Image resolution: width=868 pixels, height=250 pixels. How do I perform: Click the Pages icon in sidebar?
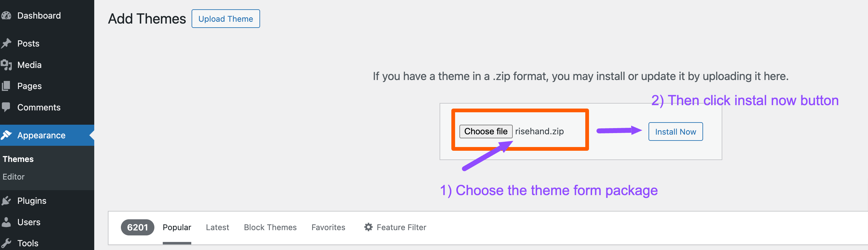(6, 86)
